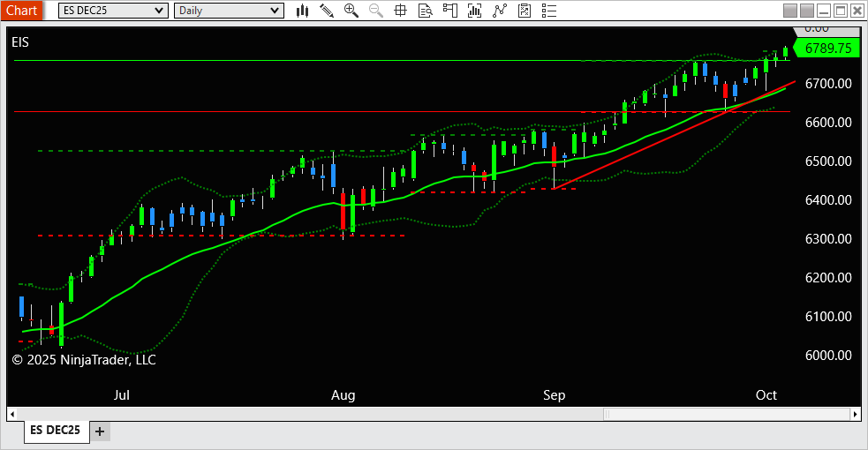Click the Aug time axis label
The width and height of the screenshot is (868, 450).
pyautogui.click(x=343, y=394)
